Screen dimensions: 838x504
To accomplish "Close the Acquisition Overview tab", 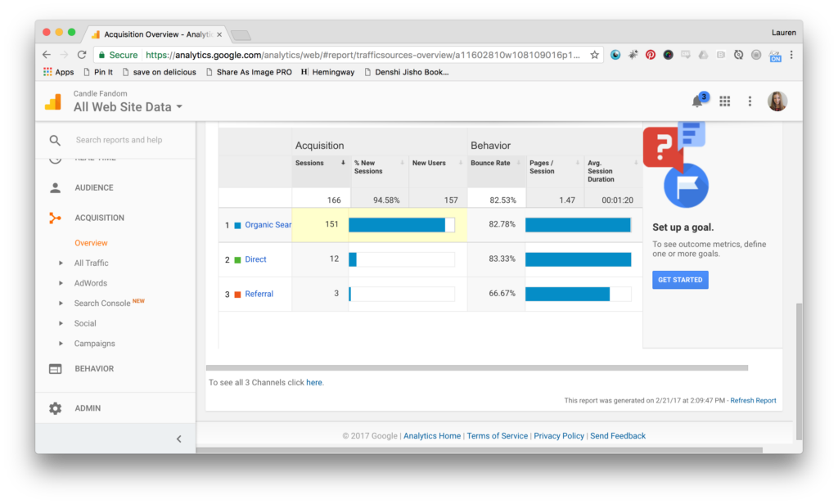I will click(x=219, y=34).
